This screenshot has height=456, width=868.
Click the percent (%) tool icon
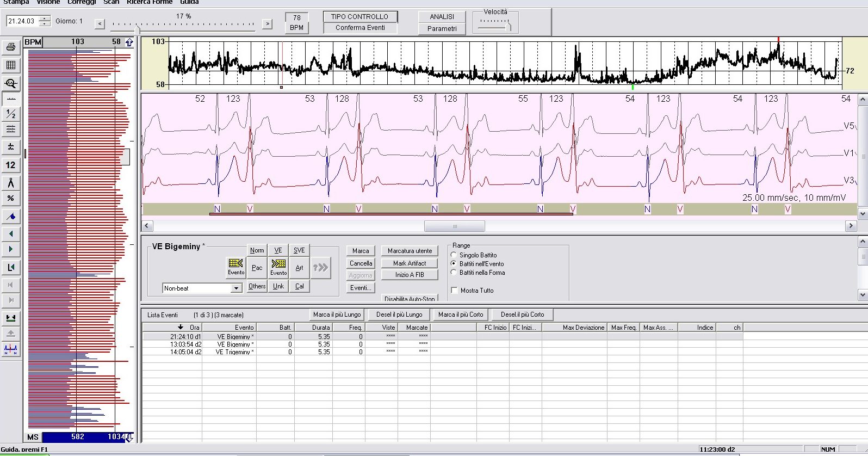click(10, 198)
